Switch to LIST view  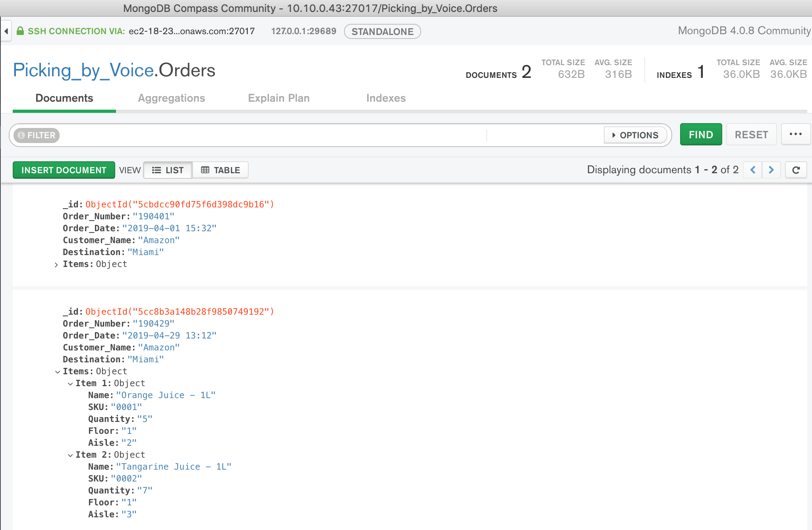(x=168, y=170)
